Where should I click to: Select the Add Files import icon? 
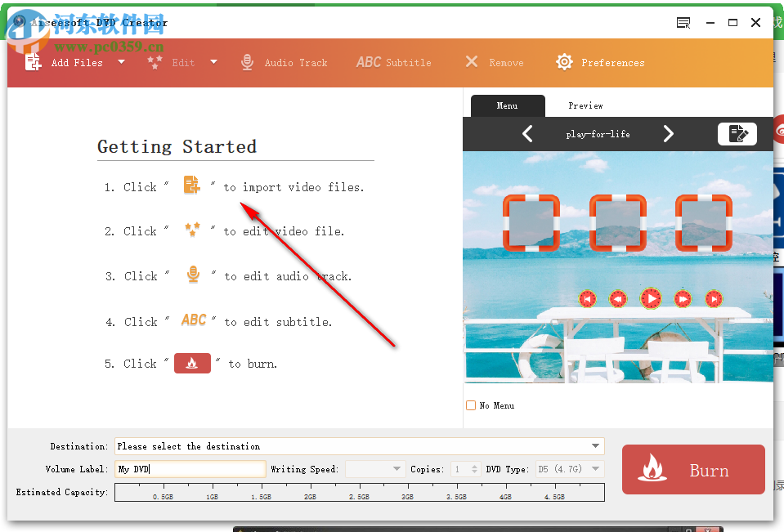tap(34, 61)
